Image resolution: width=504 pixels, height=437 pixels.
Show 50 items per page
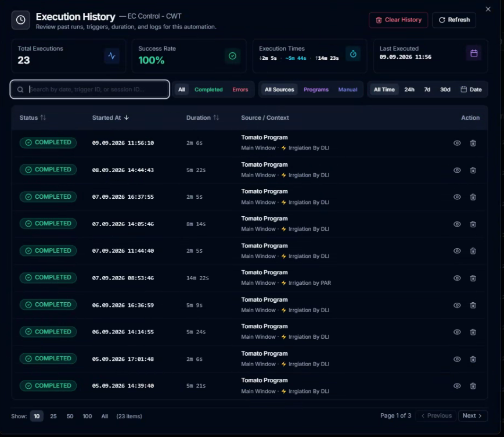point(70,416)
